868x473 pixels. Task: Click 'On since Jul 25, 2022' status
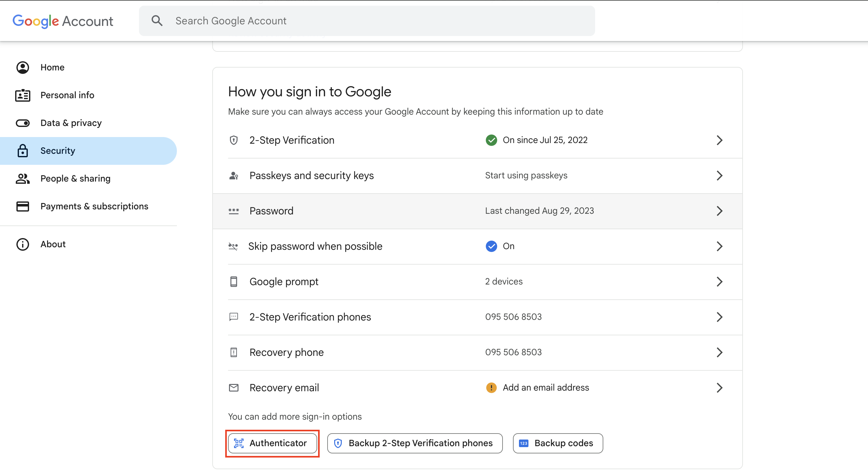[545, 140]
